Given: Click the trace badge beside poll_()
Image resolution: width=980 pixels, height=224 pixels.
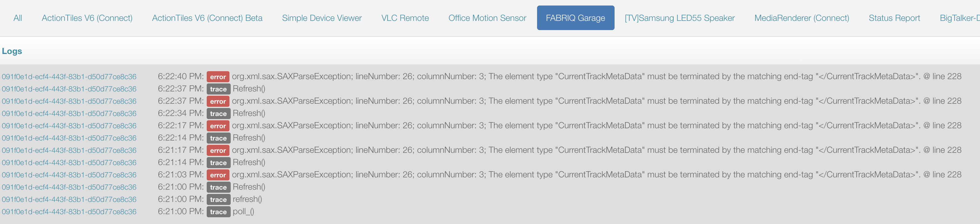Looking at the screenshot, I should pos(218,212).
